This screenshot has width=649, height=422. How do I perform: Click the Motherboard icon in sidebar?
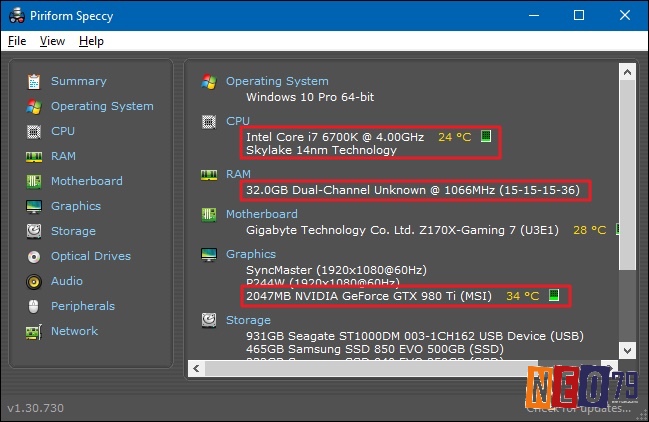point(34,181)
